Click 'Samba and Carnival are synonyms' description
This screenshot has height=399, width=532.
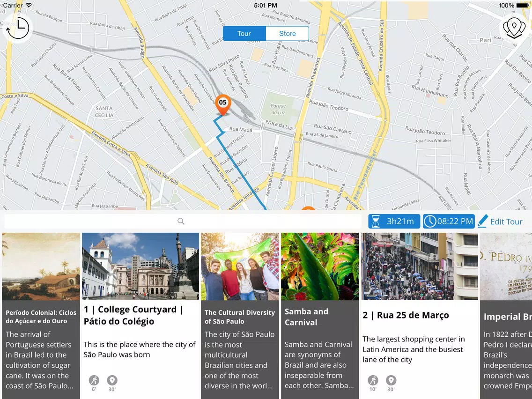pos(319,365)
